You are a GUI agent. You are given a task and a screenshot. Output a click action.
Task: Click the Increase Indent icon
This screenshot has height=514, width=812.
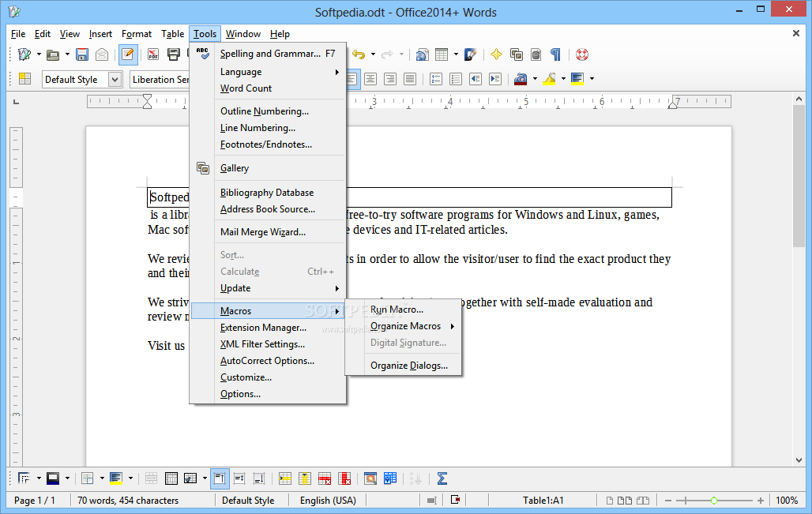pos(495,79)
